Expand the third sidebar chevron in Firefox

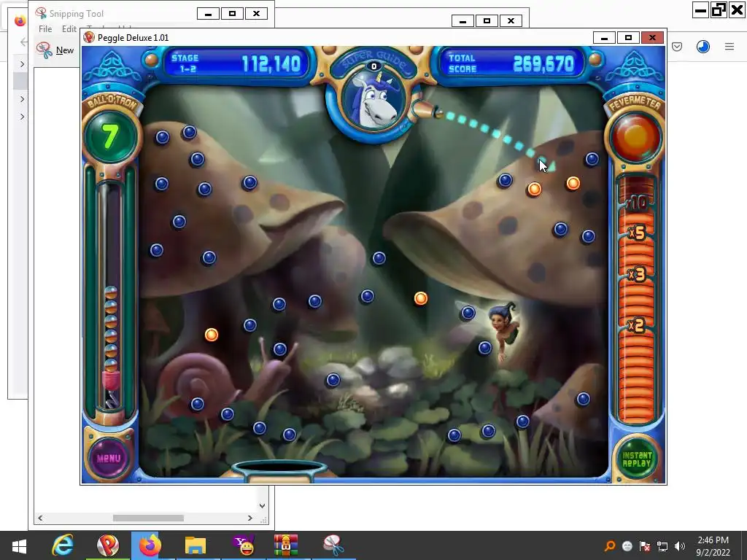(x=22, y=117)
